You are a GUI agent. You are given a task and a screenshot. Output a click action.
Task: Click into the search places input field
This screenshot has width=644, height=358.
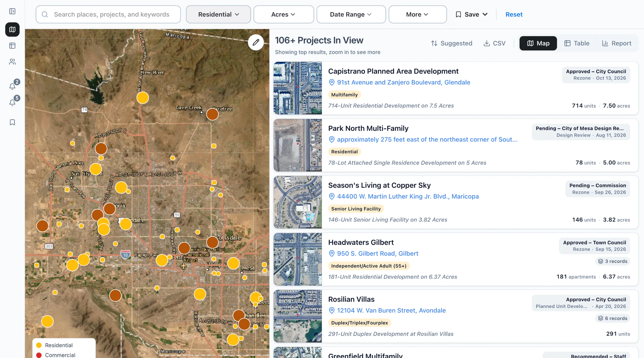coord(108,14)
